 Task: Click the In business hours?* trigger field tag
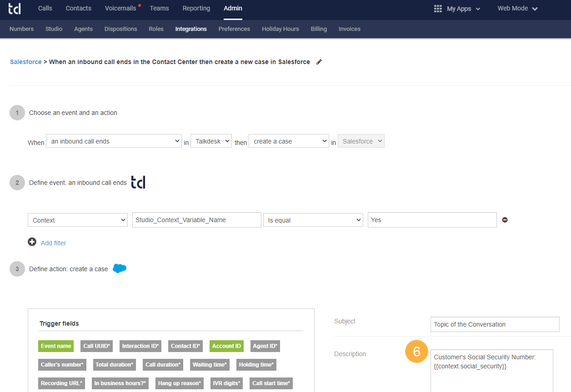(120, 383)
